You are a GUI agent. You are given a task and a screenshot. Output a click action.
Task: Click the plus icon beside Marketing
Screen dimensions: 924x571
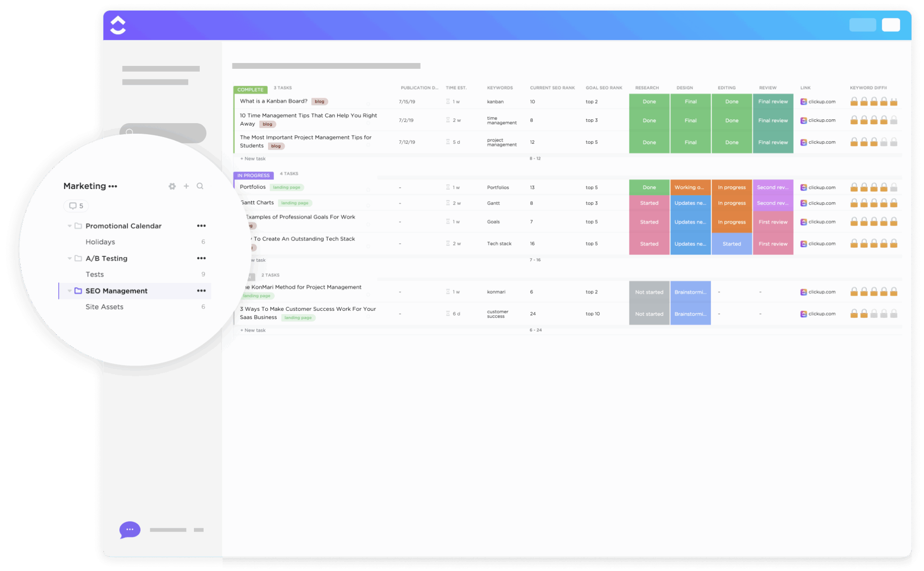[186, 186]
